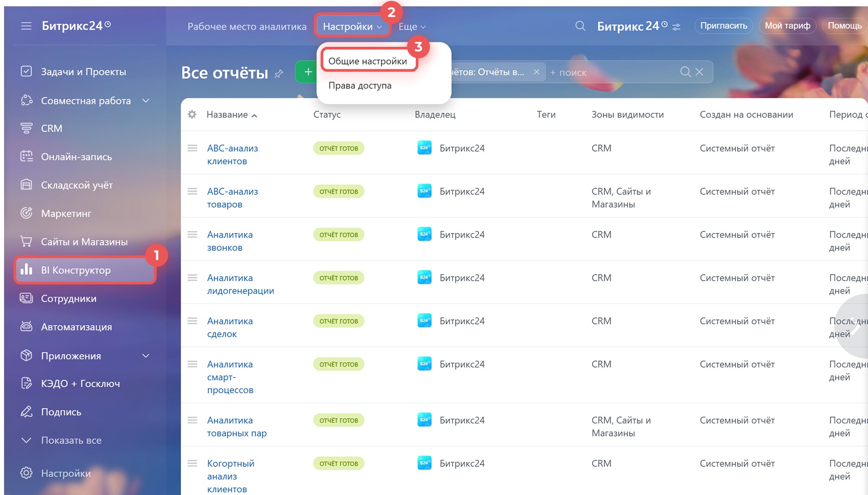Open the Аналитика лидогенерации report

click(241, 284)
